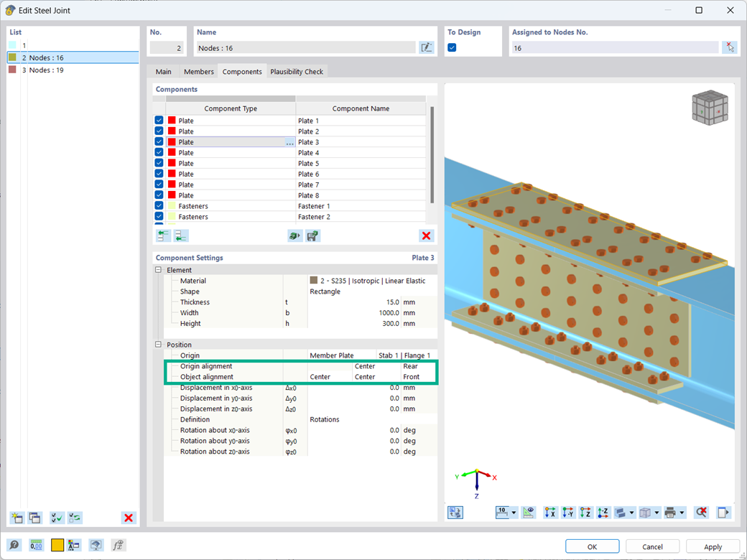Screen dimensions: 747x560
Task: Toggle checkbox for Plate 6
Action: pyautogui.click(x=159, y=173)
